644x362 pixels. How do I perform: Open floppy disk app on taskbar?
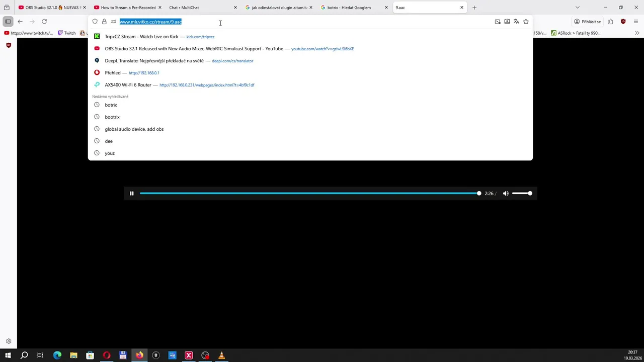(123, 355)
